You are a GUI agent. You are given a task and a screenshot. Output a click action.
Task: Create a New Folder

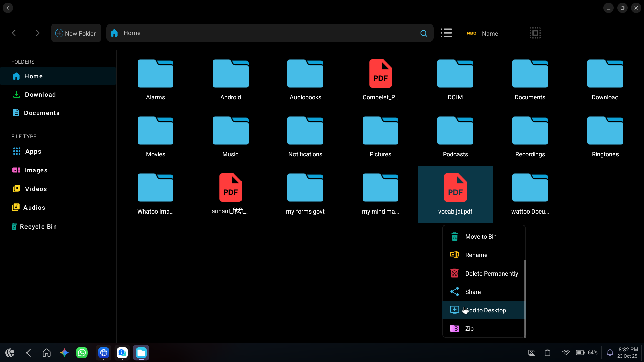tap(76, 33)
